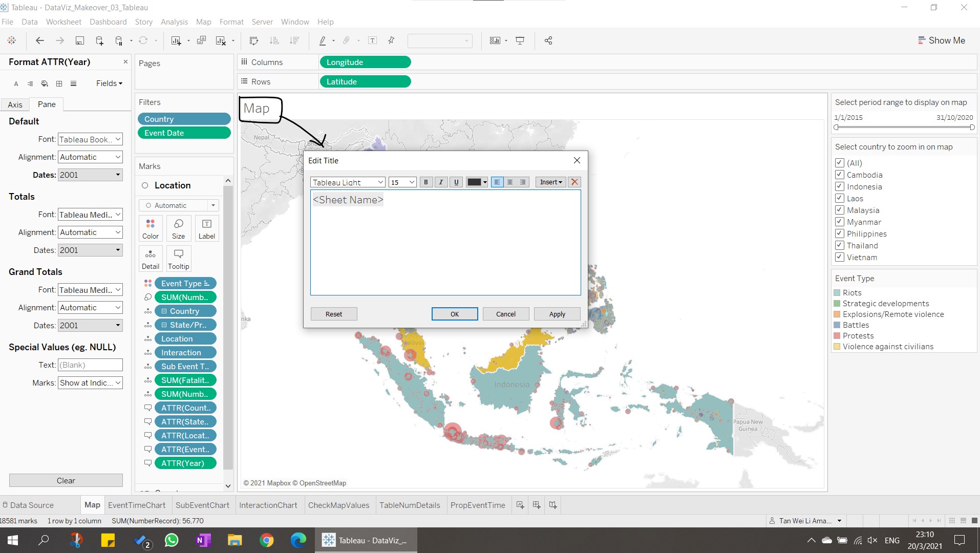Switch to the EventTimeChart sheet tab

pos(137,505)
